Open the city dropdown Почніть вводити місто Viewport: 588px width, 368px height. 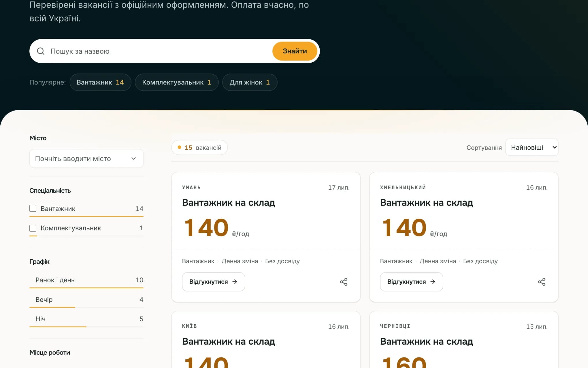pos(86,158)
